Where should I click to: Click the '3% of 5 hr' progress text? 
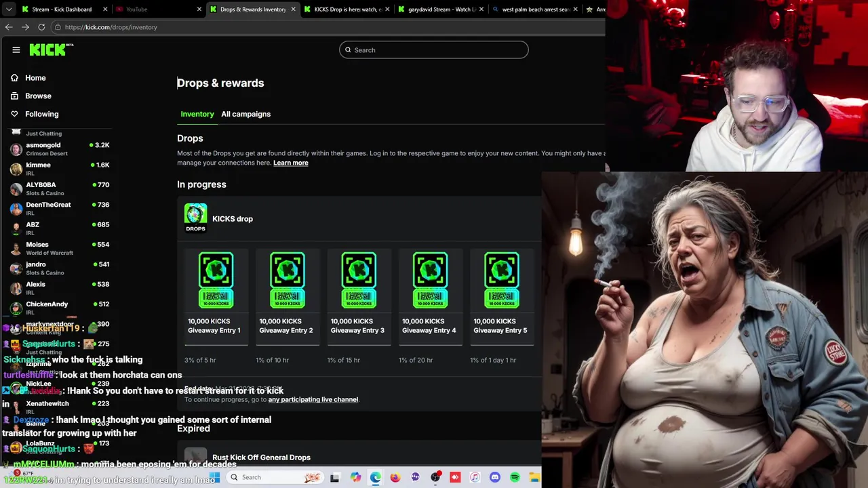200,360
